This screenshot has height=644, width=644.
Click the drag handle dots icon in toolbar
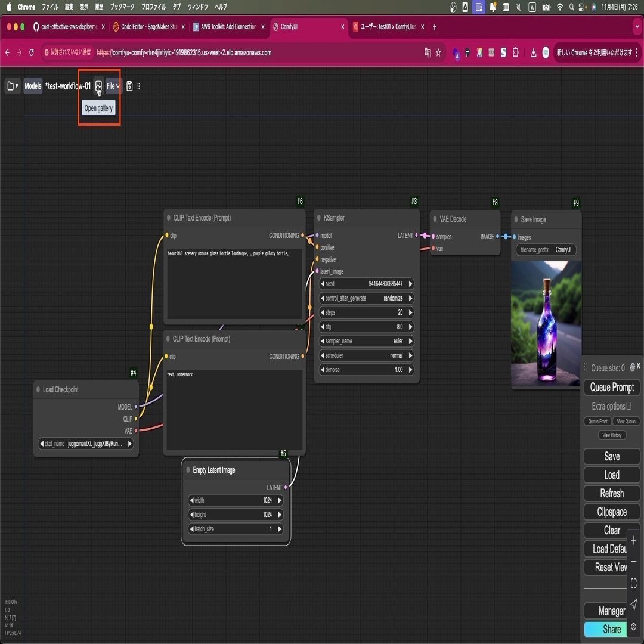coord(139,86)
